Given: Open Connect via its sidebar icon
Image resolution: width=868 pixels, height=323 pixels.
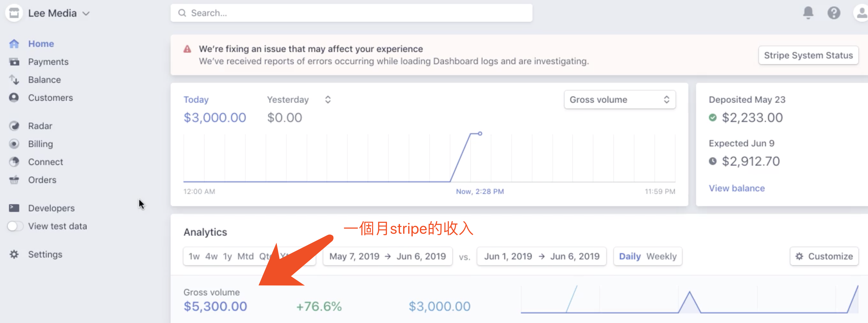Looking at the screenshot, I should (x=14, y=162).
